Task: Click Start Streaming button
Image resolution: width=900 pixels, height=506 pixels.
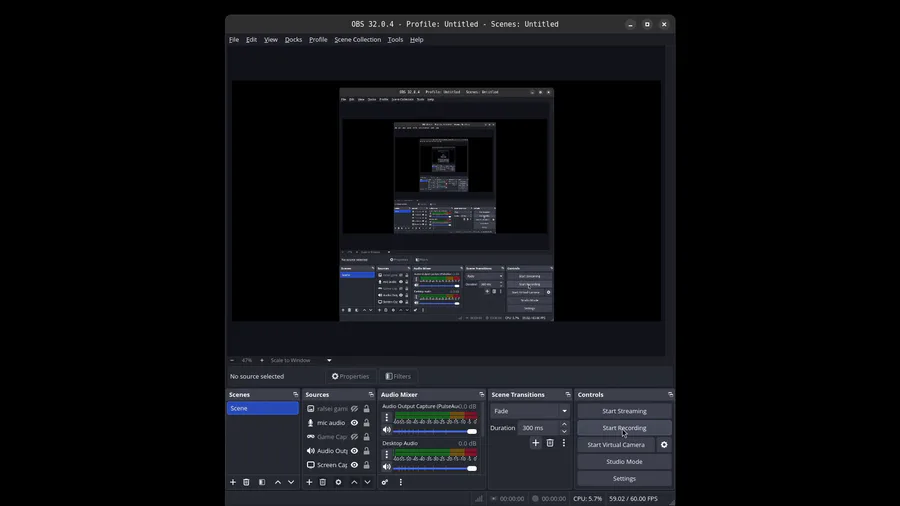Action: (624, 411)
